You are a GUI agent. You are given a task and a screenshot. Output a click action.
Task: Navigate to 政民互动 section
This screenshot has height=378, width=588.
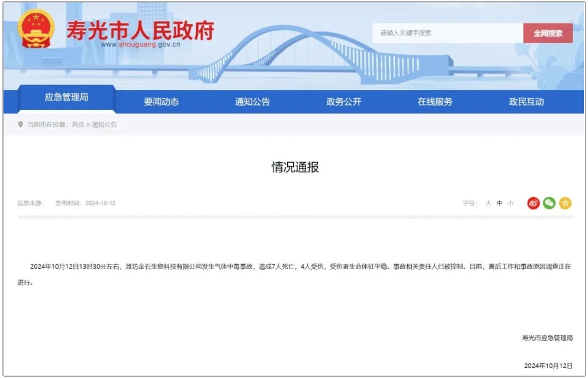coord(527,102)
